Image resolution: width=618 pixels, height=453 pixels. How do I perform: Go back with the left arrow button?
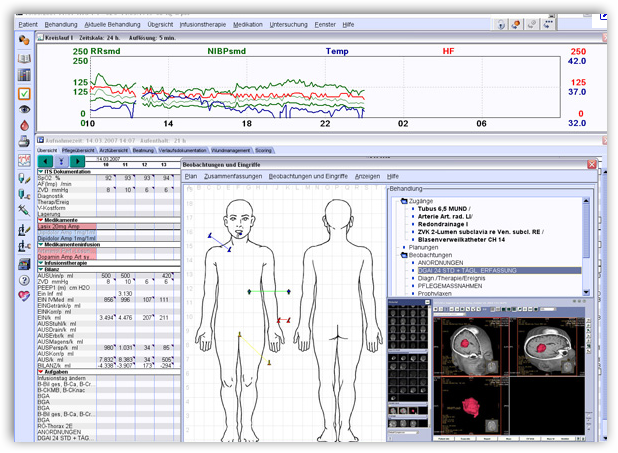(45, 161)
